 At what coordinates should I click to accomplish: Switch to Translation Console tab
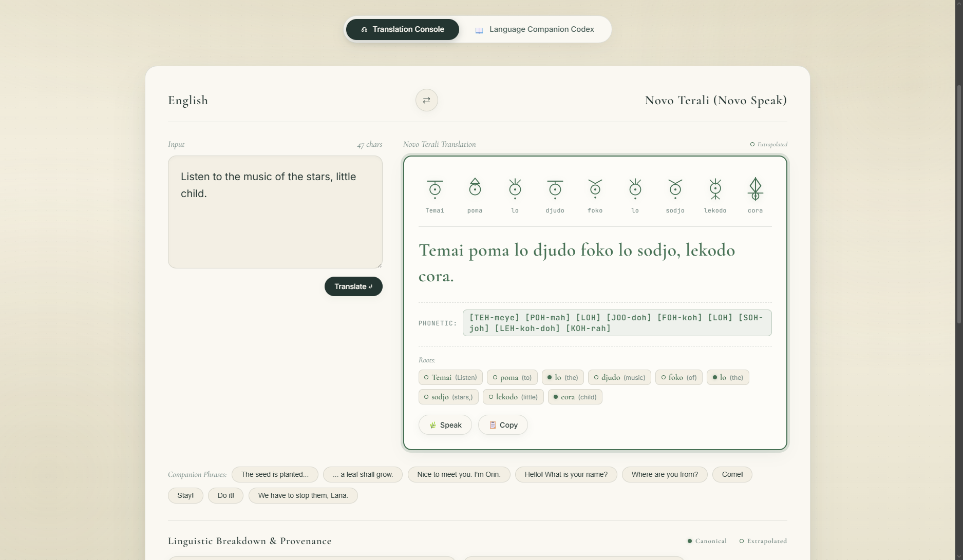[403, 29]
